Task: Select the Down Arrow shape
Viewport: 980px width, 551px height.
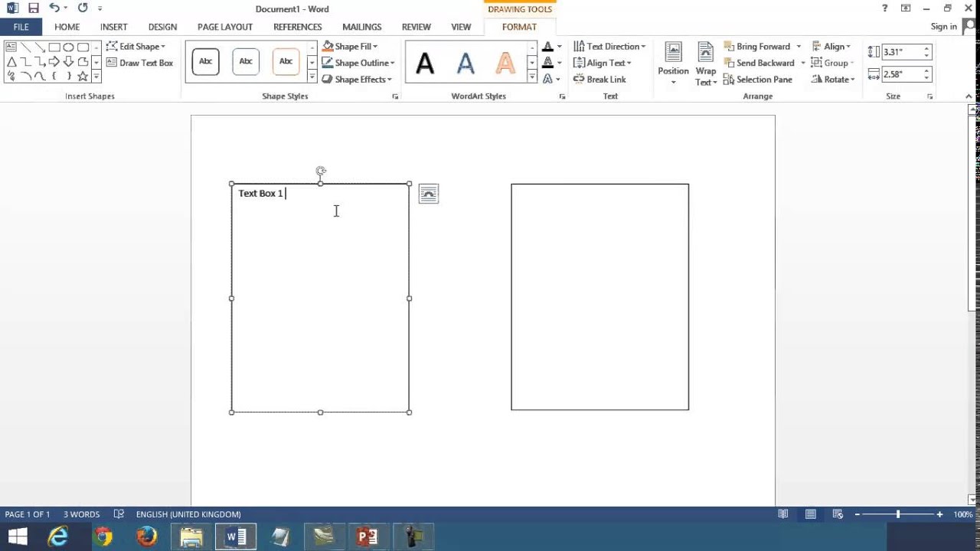Action: tap(69, 62)
